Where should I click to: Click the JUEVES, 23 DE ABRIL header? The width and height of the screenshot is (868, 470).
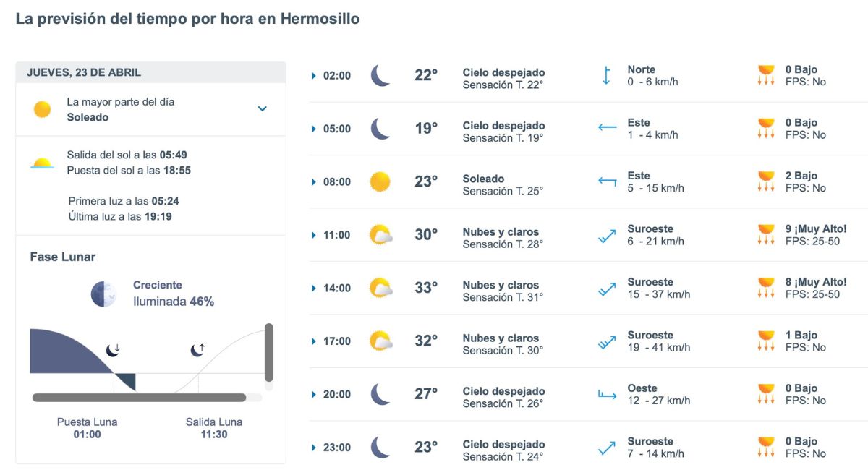tap(85, 72)
